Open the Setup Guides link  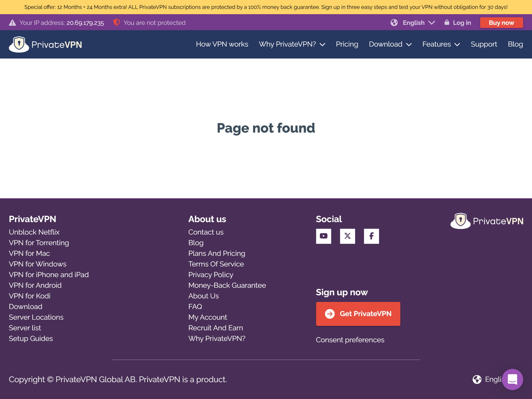(x=31, y=338)
